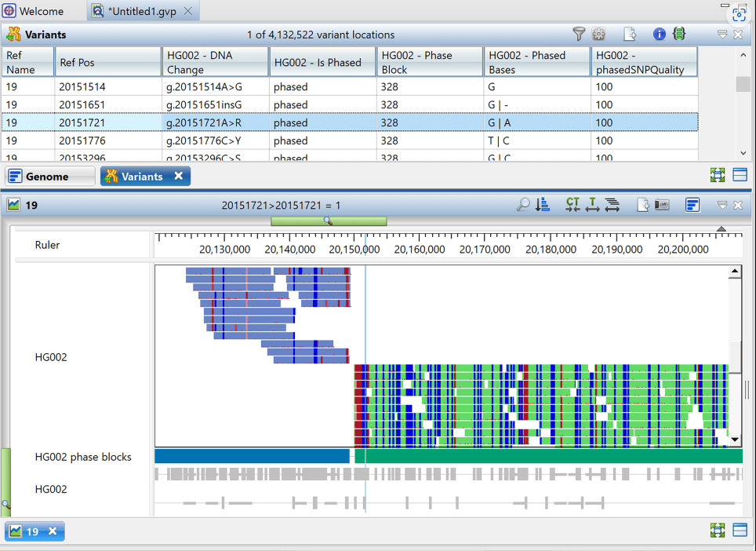Select the row with Ref Pos 20151514

350,87
